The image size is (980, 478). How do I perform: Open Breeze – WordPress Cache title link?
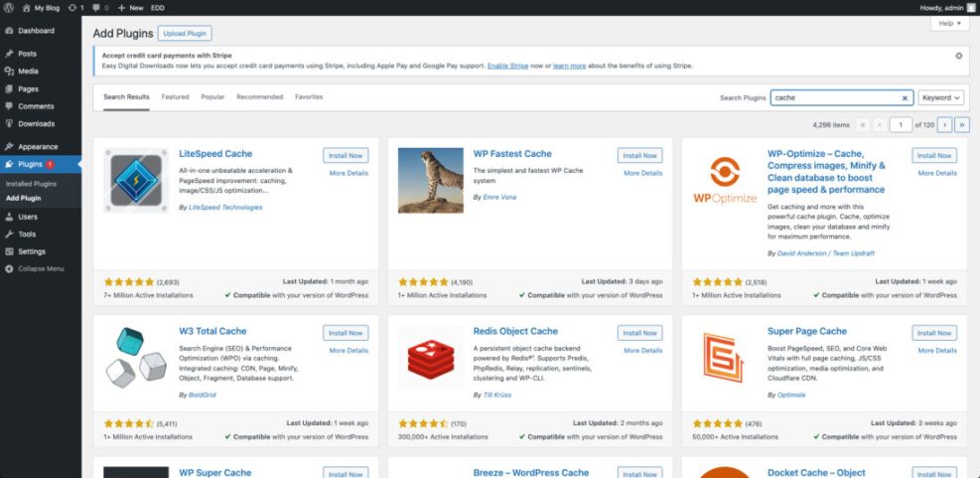tap(530, 473)
